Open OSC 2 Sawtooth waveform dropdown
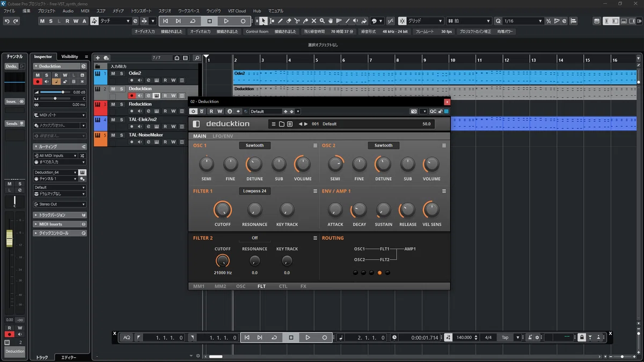The image size is (644, 362). click(384, 145)
